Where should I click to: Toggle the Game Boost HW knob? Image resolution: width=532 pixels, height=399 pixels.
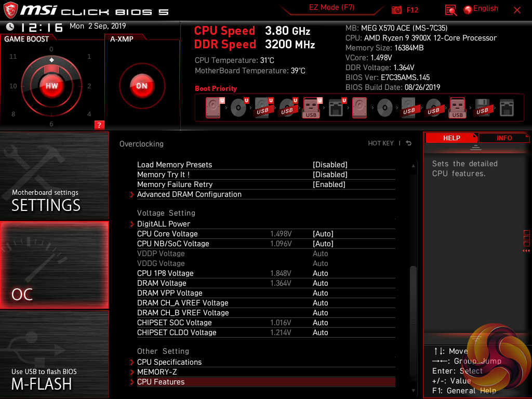pyautogui.click(x=51, y=86)
